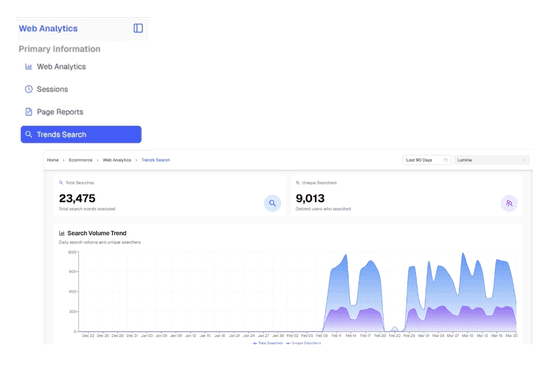540x384 pixels.
Task: Go to Web Analytics in the breadcrumb
Action: click(117, 160)
